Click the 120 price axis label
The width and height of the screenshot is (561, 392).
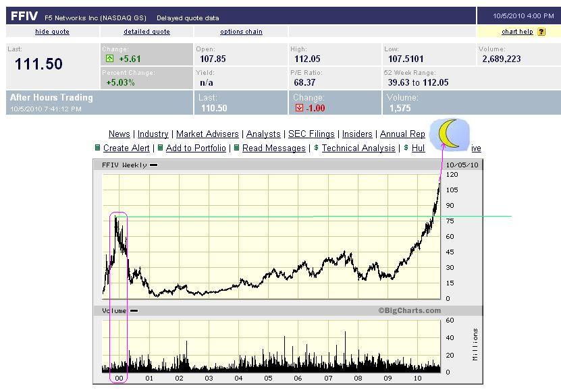pyautogui.click(x=452, y=175)
